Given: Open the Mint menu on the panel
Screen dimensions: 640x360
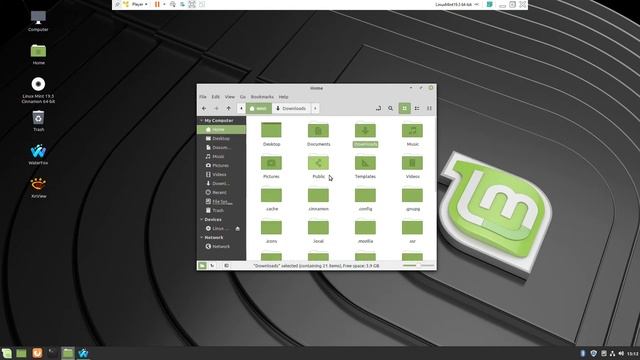Looking at the screenshot, I should [7, 353].
